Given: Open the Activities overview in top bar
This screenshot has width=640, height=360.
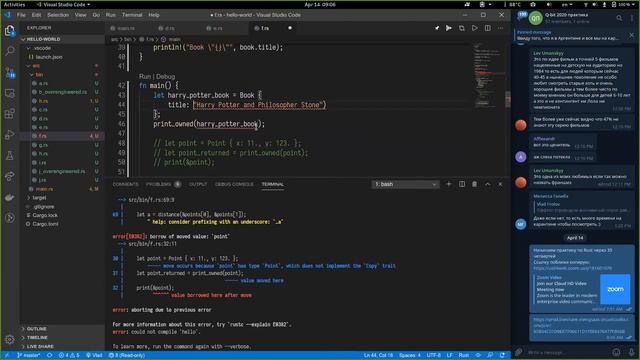Looking at the screenshot, I should [14, 4].
